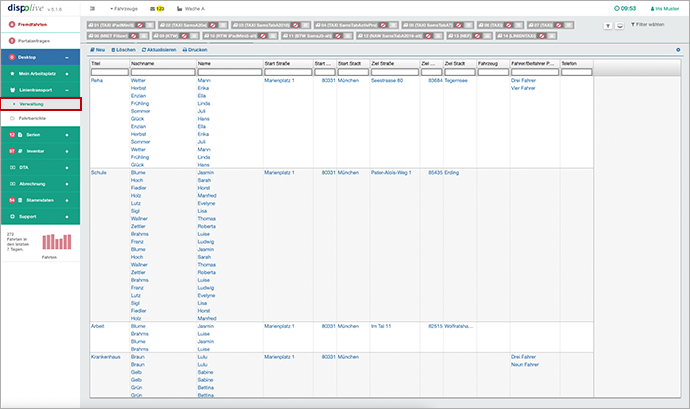The height and width of the screenshot is (409, 690).
Task: Click the funnel filter button
Action: 608,26
